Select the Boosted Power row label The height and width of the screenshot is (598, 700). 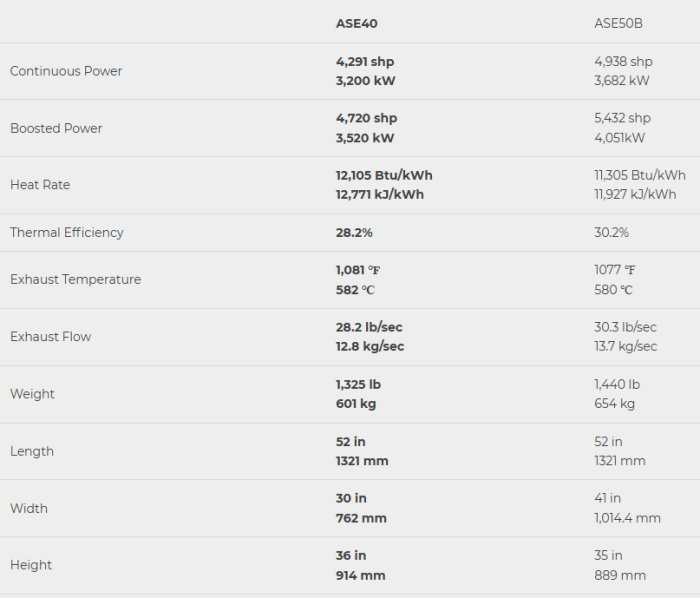coord(56,128)
